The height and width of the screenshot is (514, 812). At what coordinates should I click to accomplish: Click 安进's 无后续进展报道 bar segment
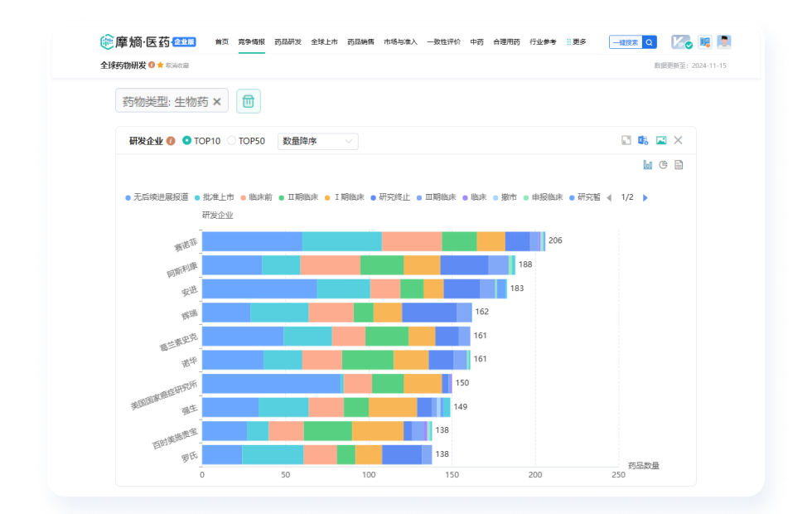(x=259, y=289)
